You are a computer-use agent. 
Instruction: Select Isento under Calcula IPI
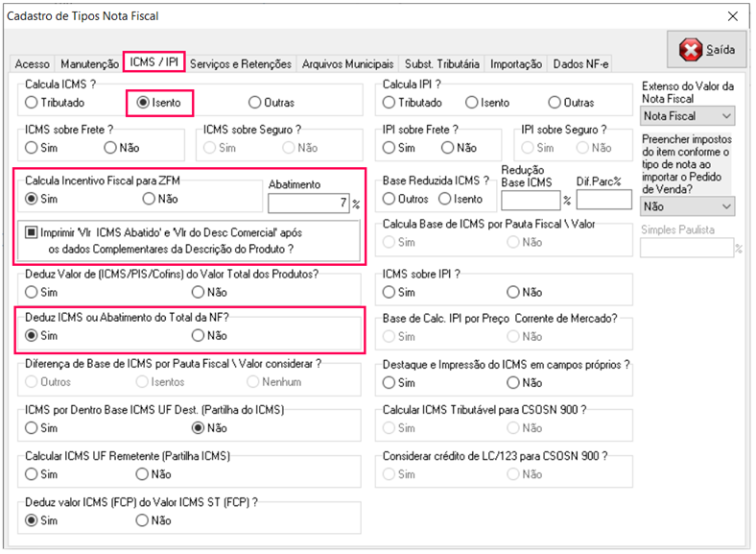pyautogui.click(x=471, y=102)
